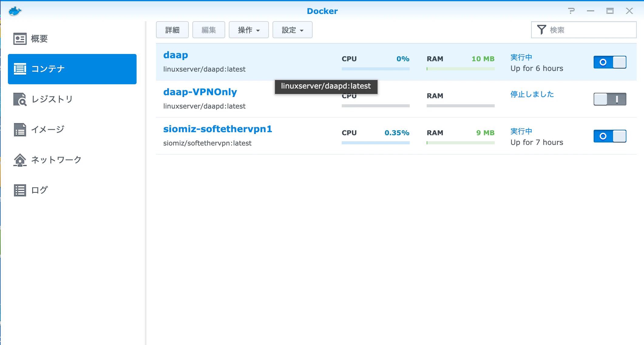Turn off the daap container switch
The width and height of the screenshot is (644, 345).
point(610,62)
